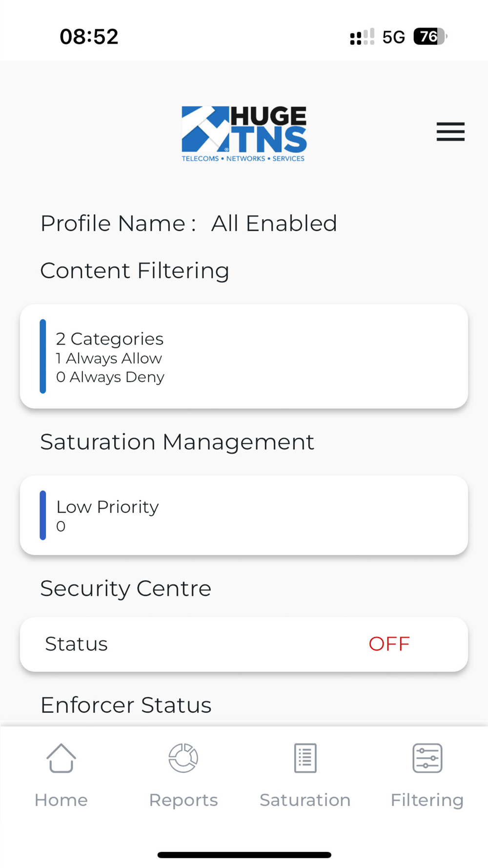Image resolution: width=488 pixels, height=868 pixels.
Task: Go to the Saturation tab label
Action: pyautogui.click(x=305, y=800)
